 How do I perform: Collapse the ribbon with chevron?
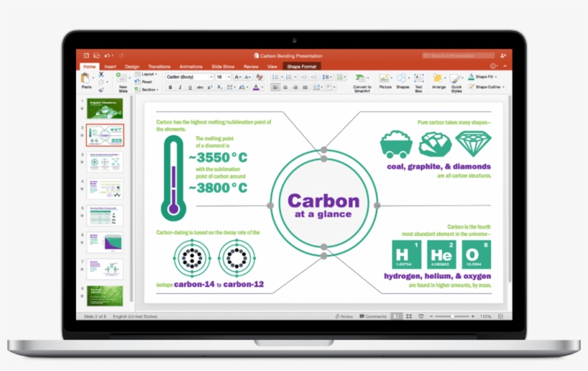click(505, 66)
